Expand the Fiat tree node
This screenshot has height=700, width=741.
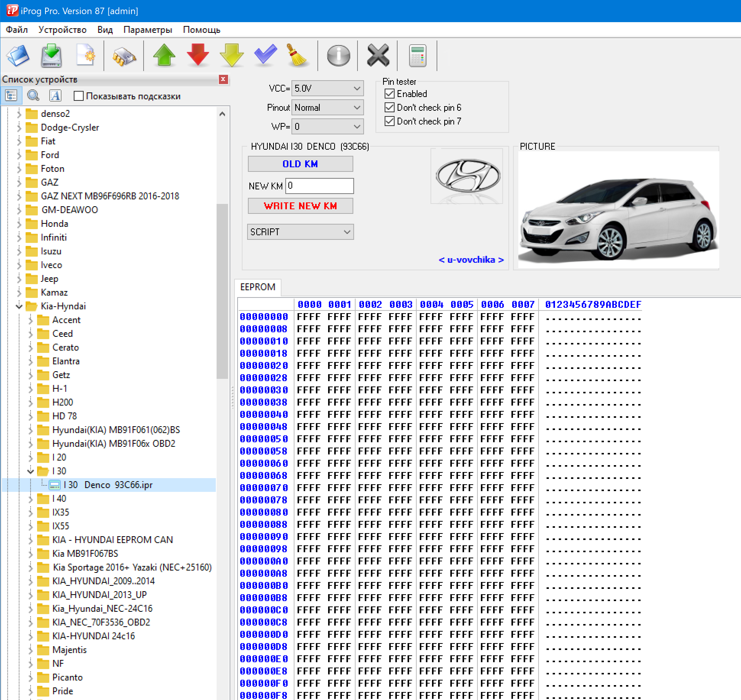(x=19, y=141)
